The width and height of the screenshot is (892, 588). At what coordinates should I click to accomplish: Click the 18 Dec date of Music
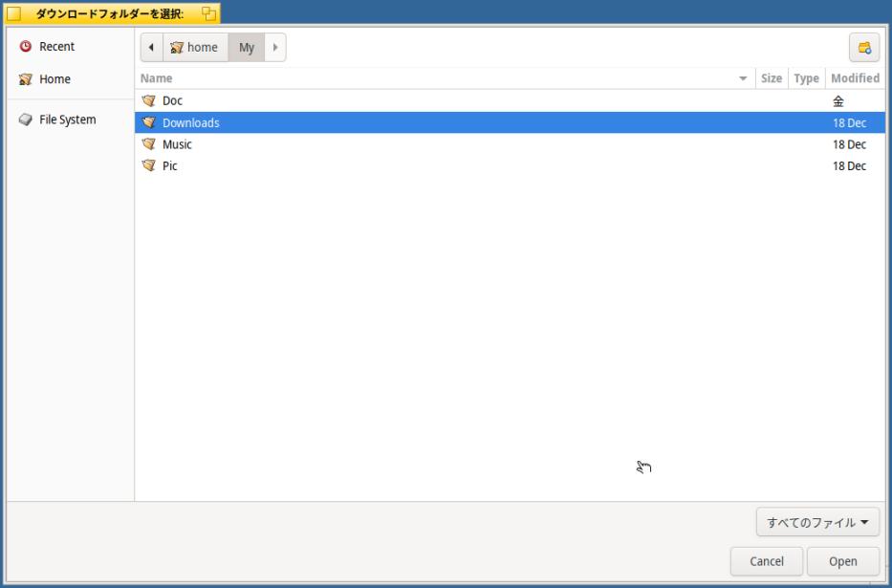click(849, 143)
